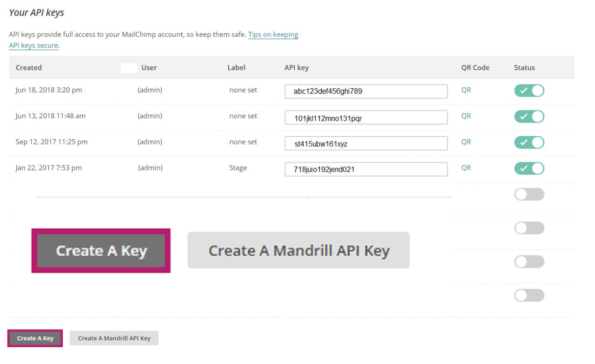
Task: Click "(admin)" in the Sep 12, 2017 row
Action: tap(150, 142)
